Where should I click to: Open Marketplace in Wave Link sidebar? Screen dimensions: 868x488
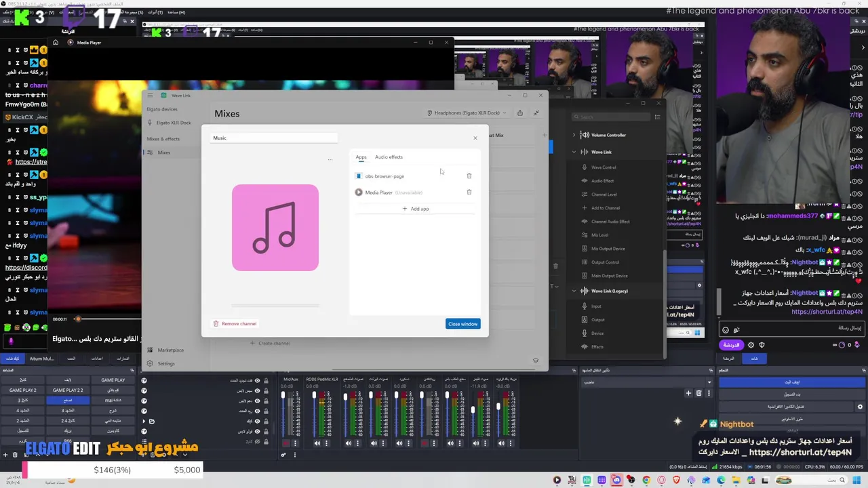[x=170, y=350]
